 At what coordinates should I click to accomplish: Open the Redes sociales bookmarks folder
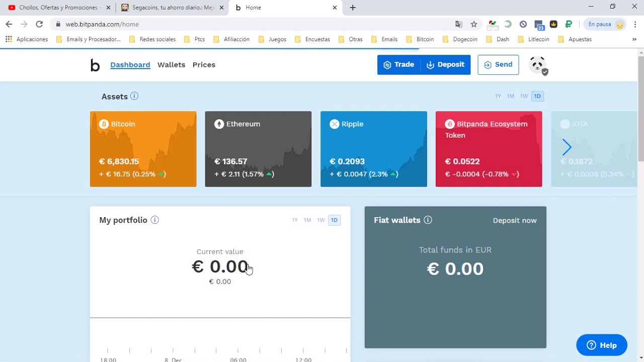click(x=152, y=39)
